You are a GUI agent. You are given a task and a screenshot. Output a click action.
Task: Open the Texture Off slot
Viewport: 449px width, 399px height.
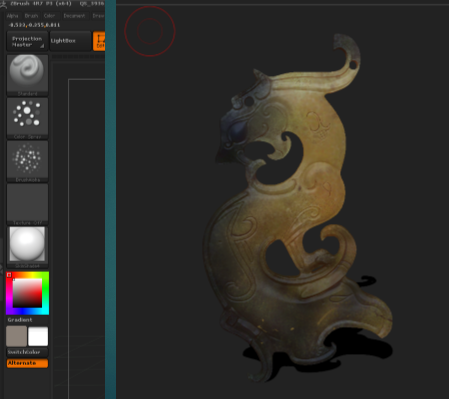point(27,204)
